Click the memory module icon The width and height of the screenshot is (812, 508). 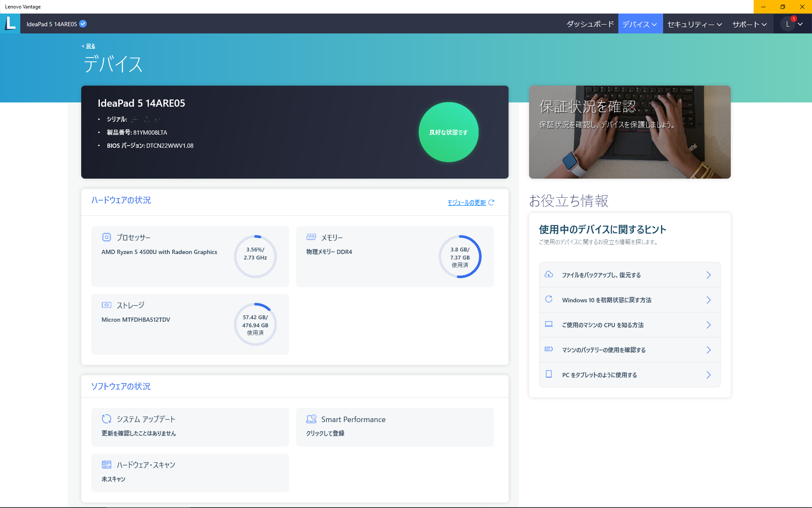311,237
